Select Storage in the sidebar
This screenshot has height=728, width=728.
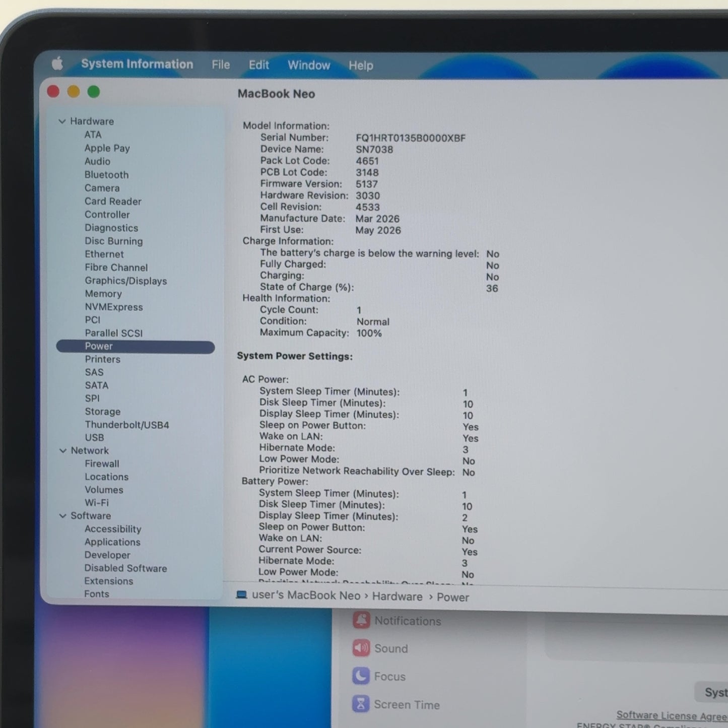tap(102, 412)
